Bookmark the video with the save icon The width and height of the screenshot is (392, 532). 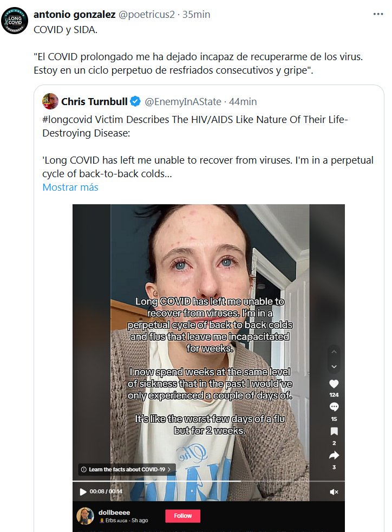334,431
